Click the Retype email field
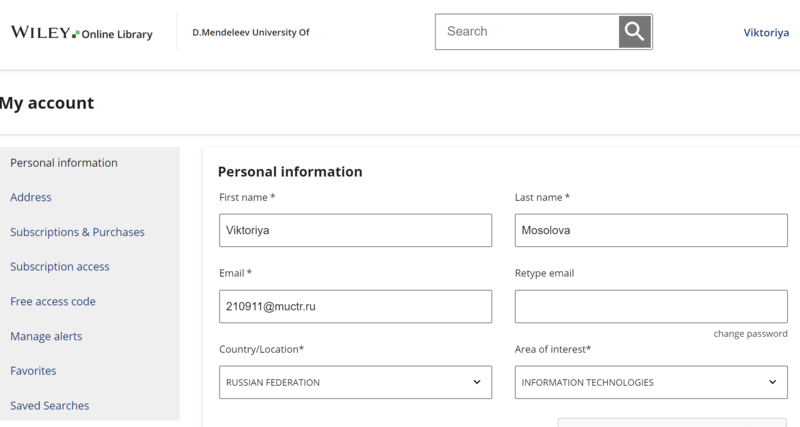Image resolution: width=800 pixels, height=427 pixels. click(x=651, y=307)
